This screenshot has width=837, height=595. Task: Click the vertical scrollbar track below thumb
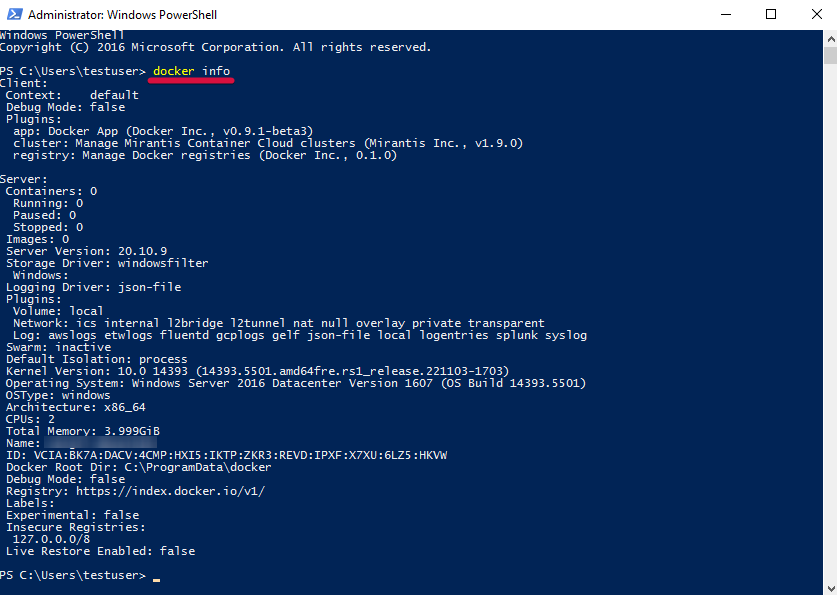coord(831,320)
